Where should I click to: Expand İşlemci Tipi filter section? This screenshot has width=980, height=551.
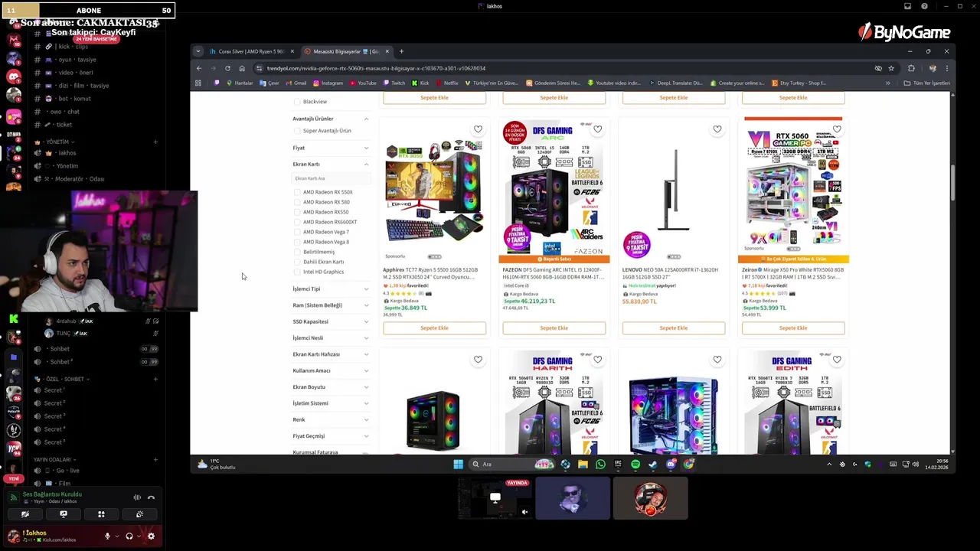[331, 289]
